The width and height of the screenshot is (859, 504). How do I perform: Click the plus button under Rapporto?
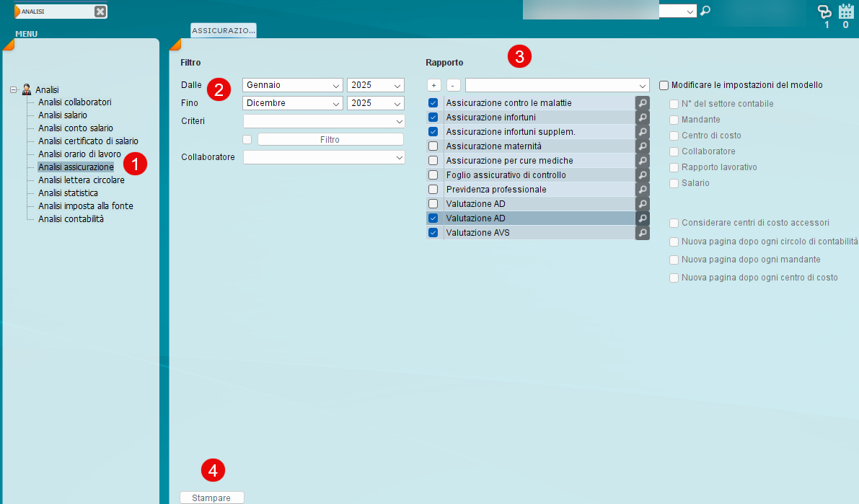(x=433, y=85)
